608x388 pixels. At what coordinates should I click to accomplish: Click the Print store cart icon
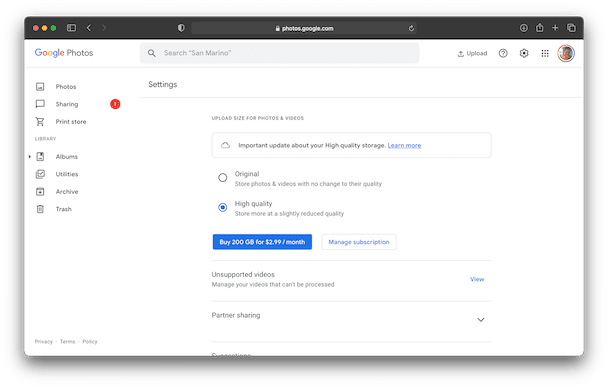click(40, 122)
